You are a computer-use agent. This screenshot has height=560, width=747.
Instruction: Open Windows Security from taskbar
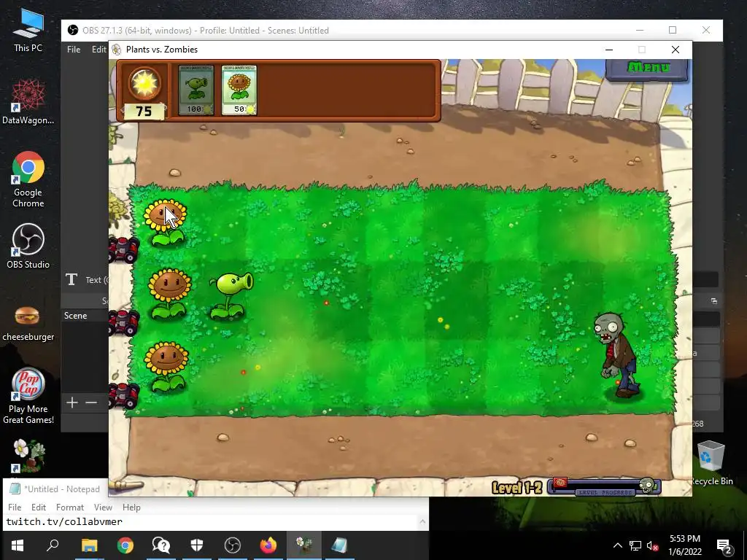click(x=197, y=545)
